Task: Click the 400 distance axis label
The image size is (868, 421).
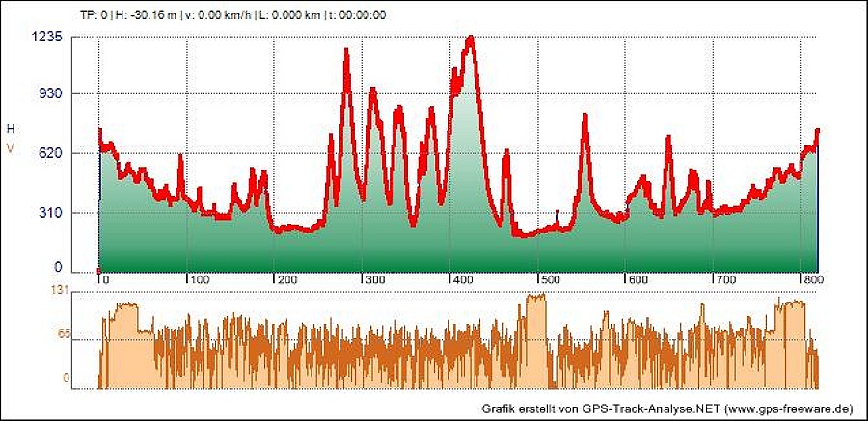Action: pos(461,280)
